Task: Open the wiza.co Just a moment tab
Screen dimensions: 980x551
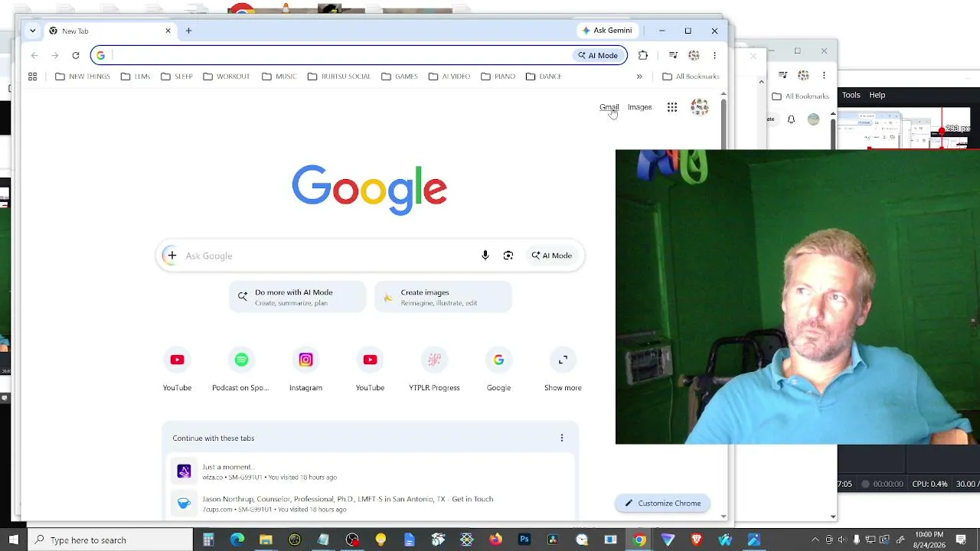Action: click(370, 471)
